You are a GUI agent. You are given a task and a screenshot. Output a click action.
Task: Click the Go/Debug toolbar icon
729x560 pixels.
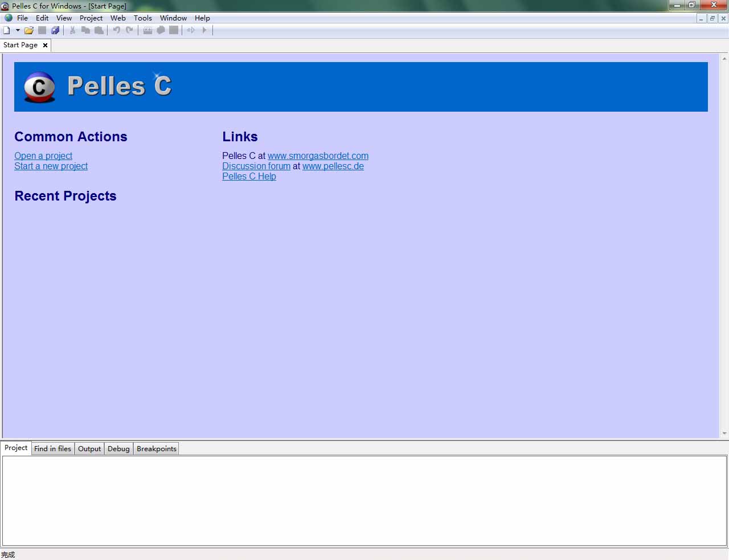(x=191, y=30)
